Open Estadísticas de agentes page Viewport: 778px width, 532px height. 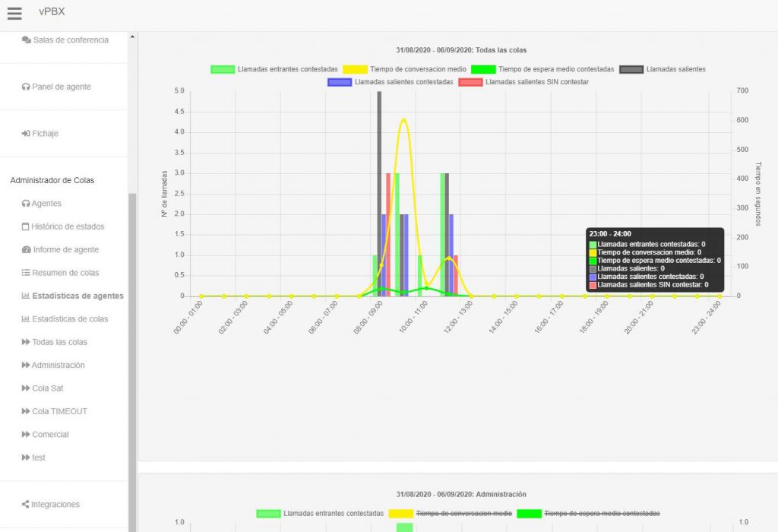(x=77, y=296)
